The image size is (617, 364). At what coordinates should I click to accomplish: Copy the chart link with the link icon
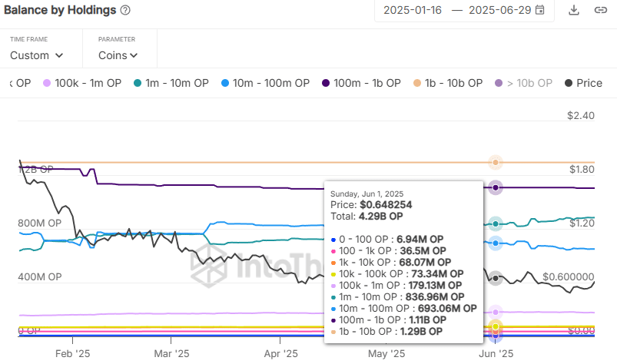(599, 10)
